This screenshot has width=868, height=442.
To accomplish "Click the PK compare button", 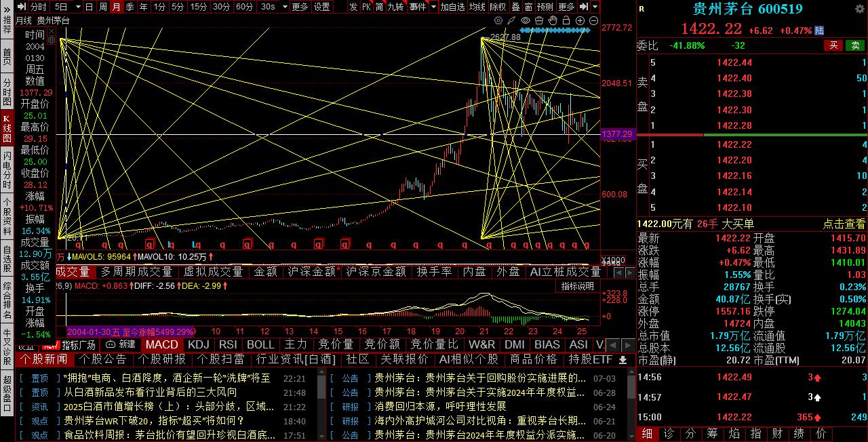I will pyautogui.click(x=366, y=7).
